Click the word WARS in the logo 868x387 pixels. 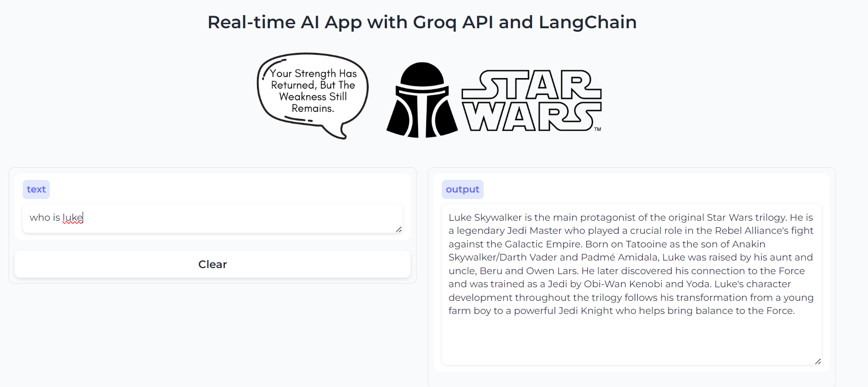click(x=531, y=116)
